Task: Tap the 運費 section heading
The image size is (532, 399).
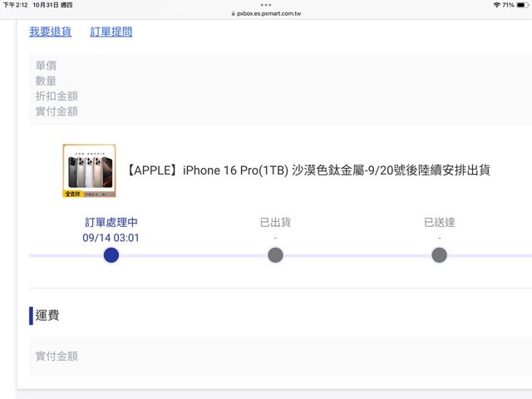Action: point(47,315)
